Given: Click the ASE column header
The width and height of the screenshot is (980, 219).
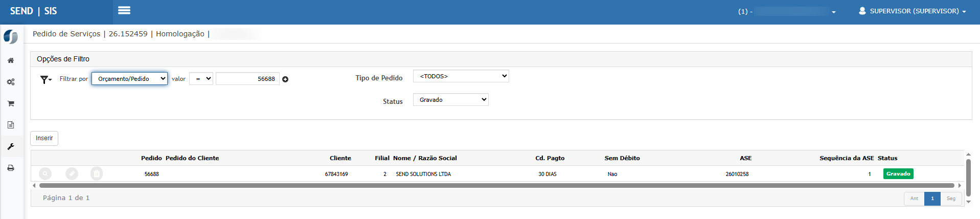Looking at the screenshot, I should point(746,158).
